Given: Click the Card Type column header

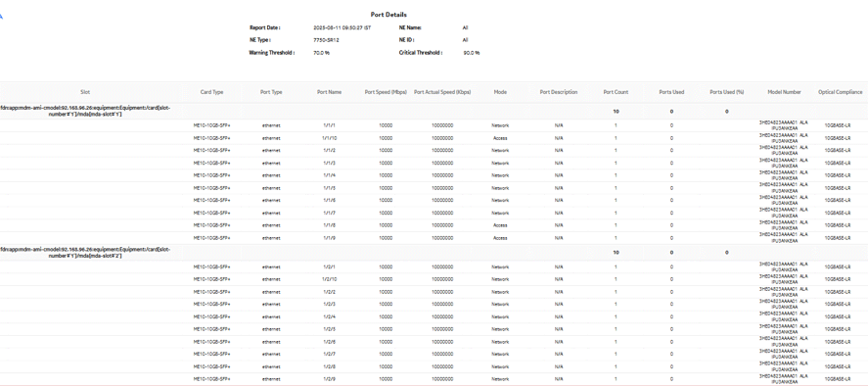Looking at the screenshot, I should click(x=211, y=92).
